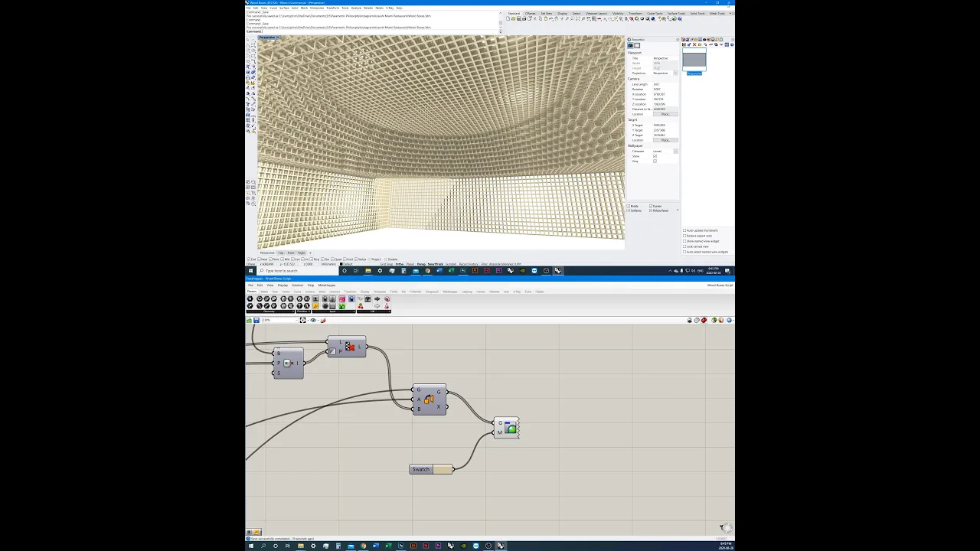Open the Rhino Surface menu
Viewport: 980px width, 551px height.
click(x=284, y=8)
